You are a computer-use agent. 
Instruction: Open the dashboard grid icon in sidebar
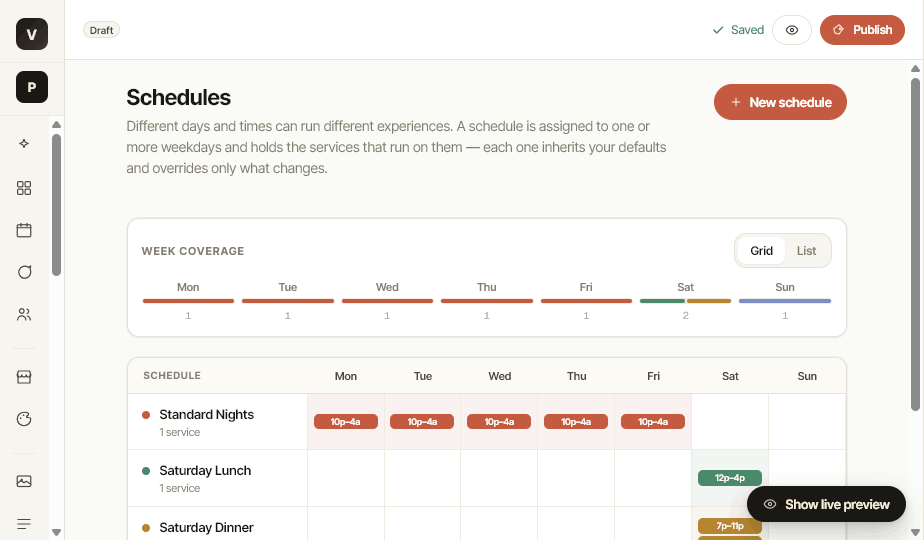click(24, 188)
